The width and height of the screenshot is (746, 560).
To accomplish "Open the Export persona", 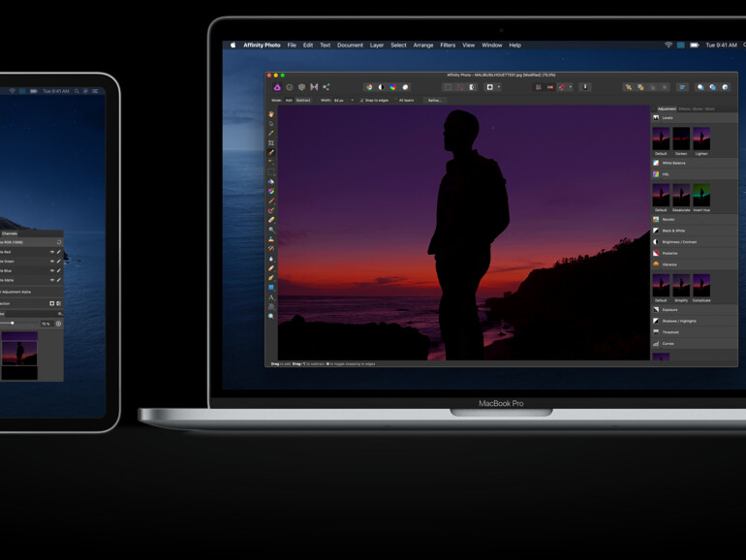I will [326, 87].
